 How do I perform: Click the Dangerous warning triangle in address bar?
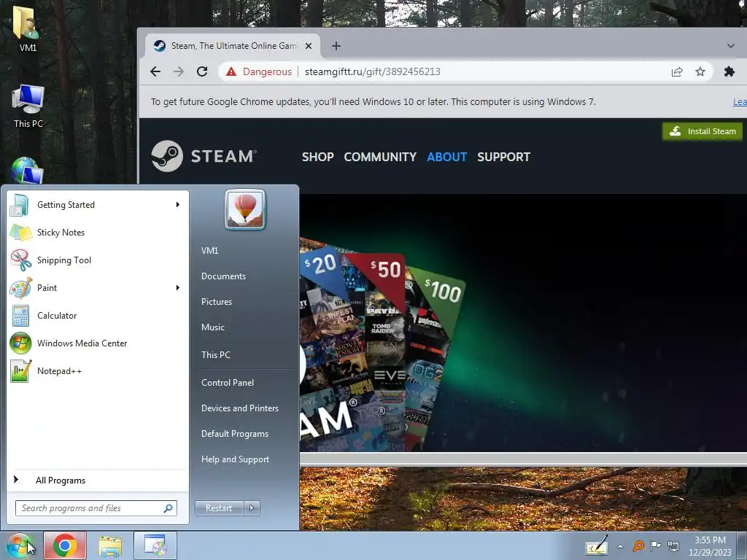231,71
